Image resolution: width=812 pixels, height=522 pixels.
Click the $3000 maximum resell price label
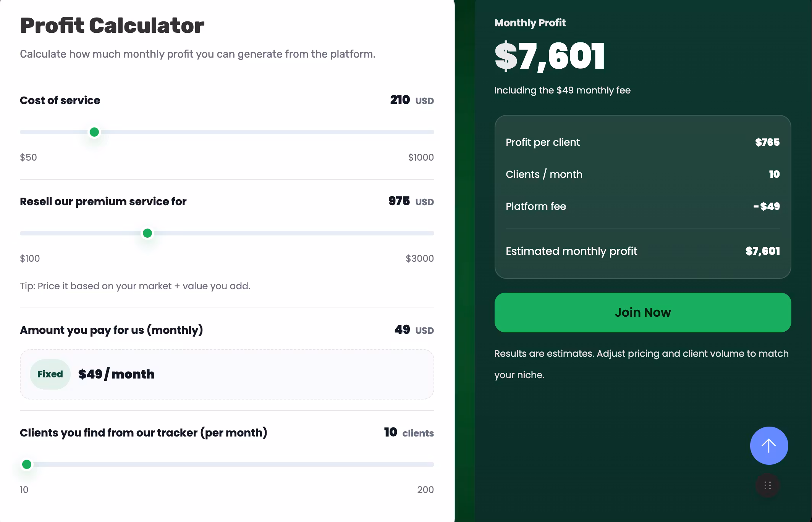coord(419,258)
